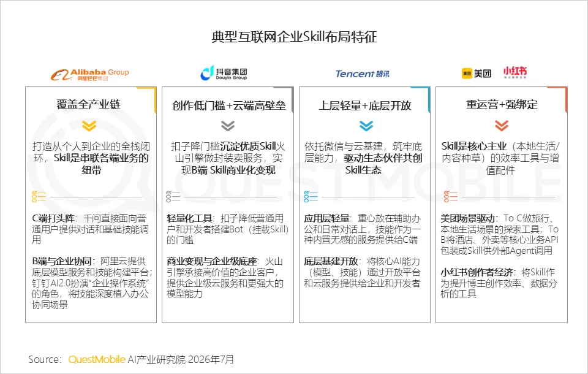Image resolution: width=588 pixels, height=374 pixels.
Task: Click the 底层基建开放 bold label
Action: (330, 261)
